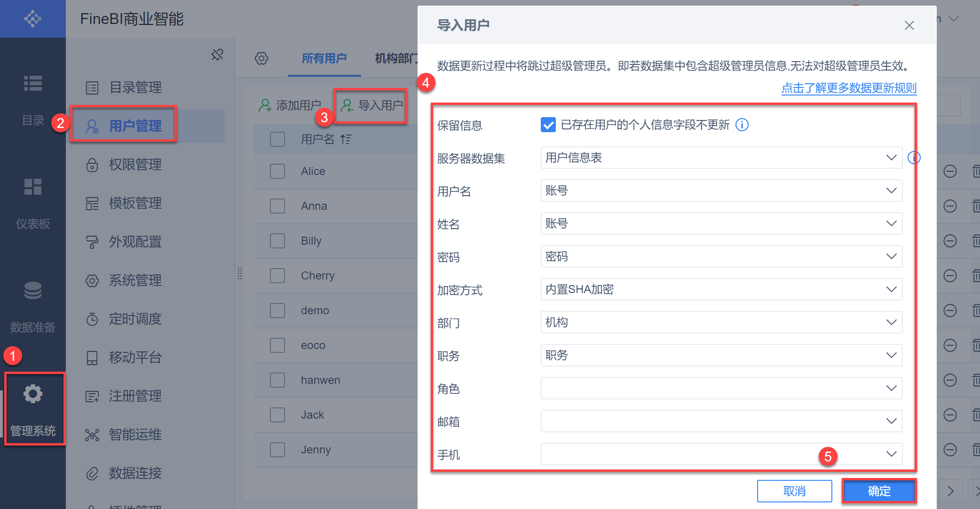Viewport: 980px width, 509px height.
Task: Open the 点击了解更多数据更新规则 link
Action: click(x=849, y=88)
